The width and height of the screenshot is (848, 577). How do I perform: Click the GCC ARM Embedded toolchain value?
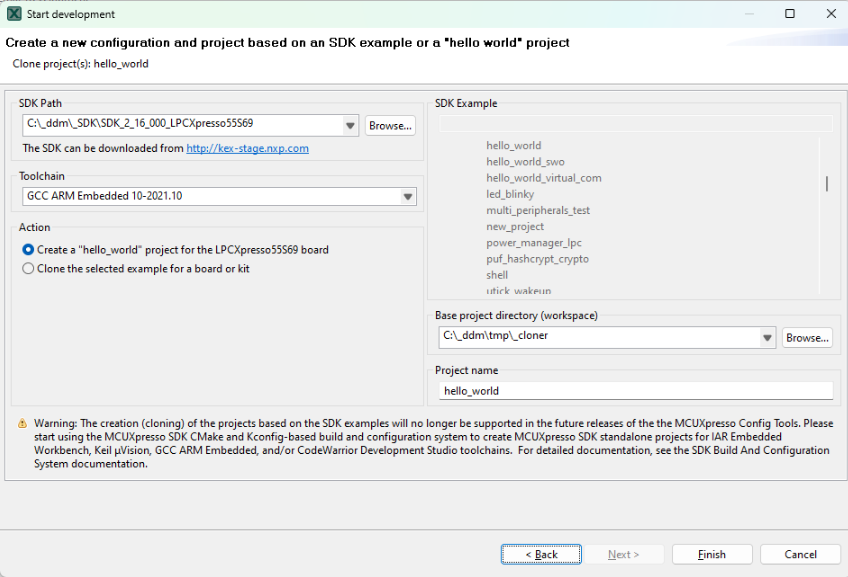pos(105,196)
